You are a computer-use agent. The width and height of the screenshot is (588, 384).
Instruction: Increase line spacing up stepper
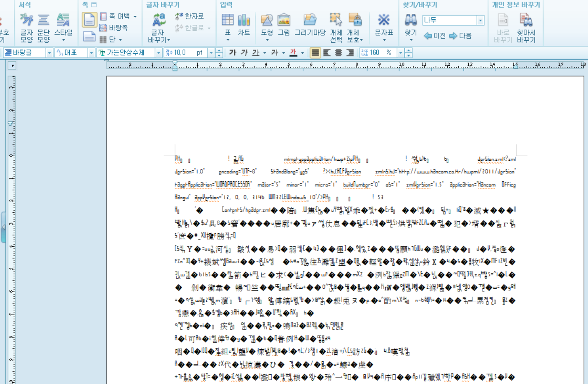(x=408, y=50)
